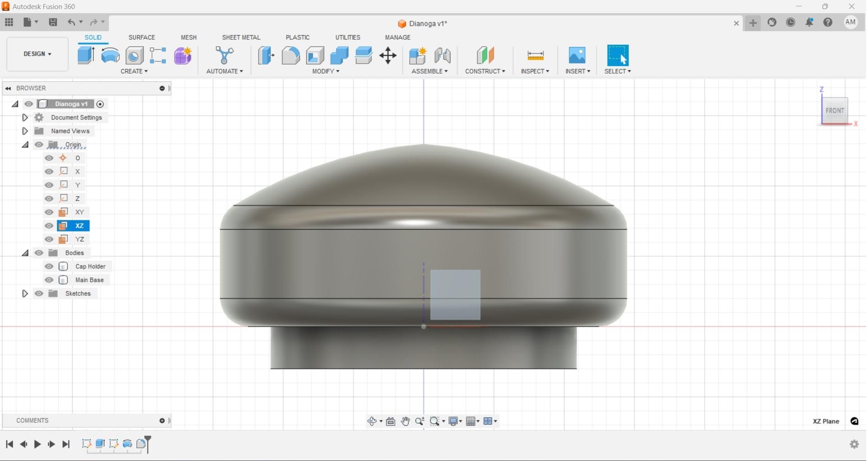Open the CONSTRUCT dropdown menu

click(485, 71)
